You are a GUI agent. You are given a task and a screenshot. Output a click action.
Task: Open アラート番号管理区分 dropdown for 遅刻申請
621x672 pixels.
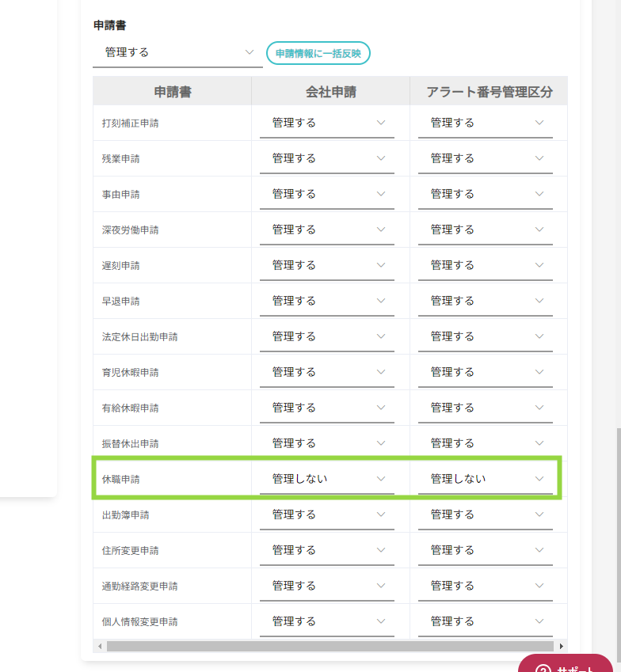tap(486, 265)
